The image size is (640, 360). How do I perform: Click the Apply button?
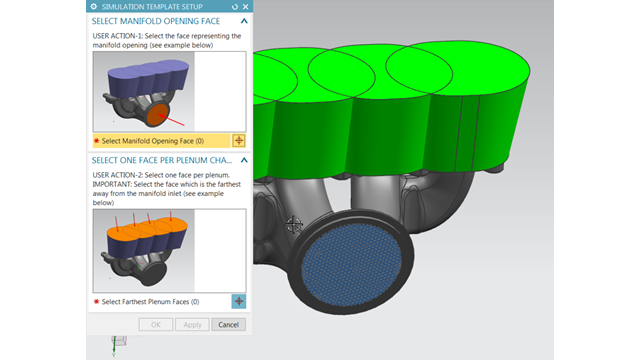point(192,324)
